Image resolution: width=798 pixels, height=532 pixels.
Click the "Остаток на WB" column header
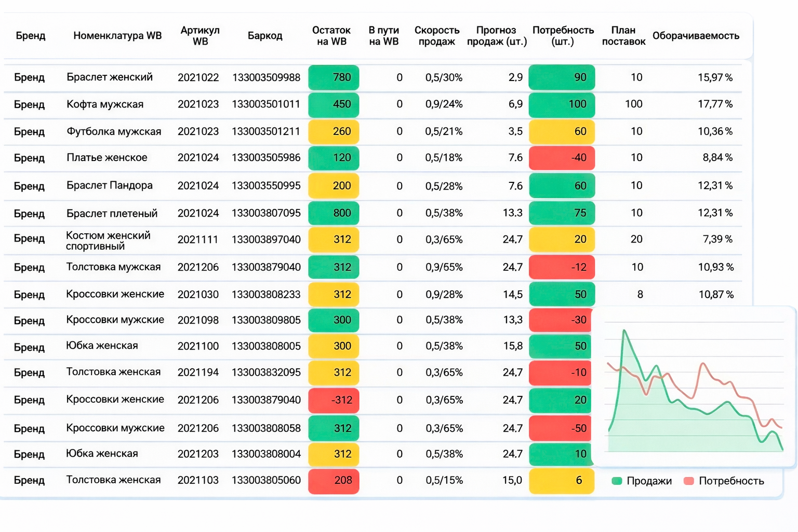tap(331, 36)
